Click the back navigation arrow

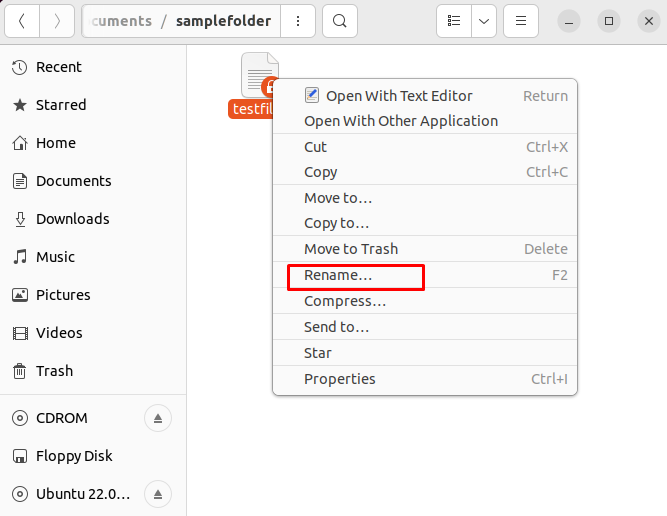[22, 21]
